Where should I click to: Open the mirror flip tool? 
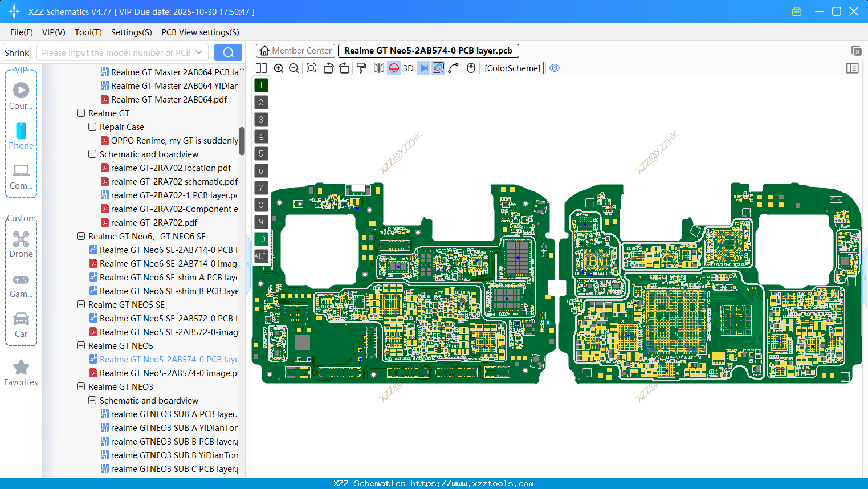tap(378, 68)
